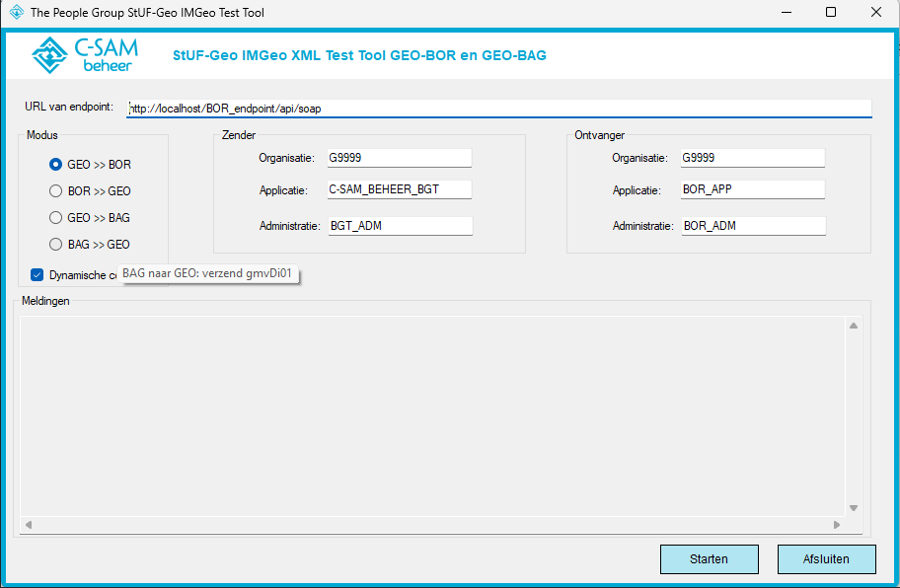Click the "Ontvanger" group label
900x588 pixels.
pyautogui.click(x=600, y=135)
